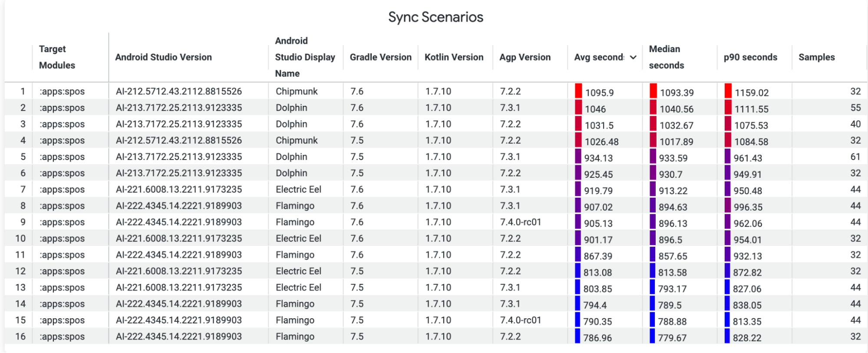The width and height of the screenshot is (868, 353).
Task: Click the Electric Eel cell in row 7
Action: [x=298, y=190]
